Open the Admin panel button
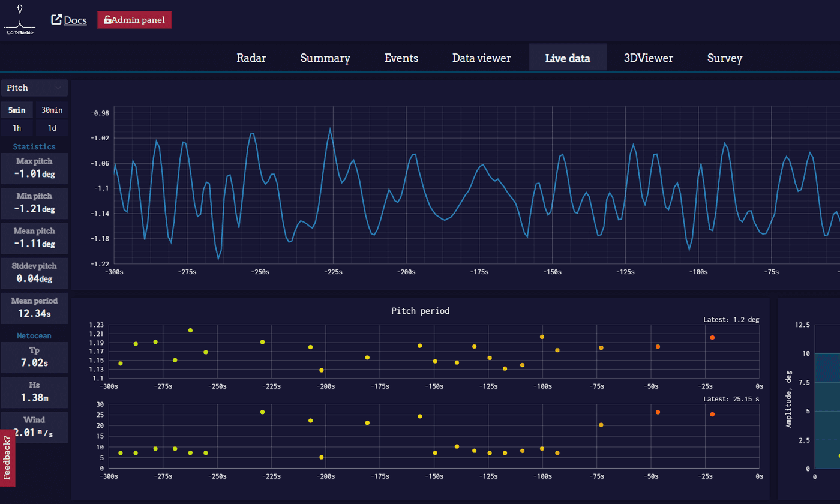The image size is (840, 504). click(x=134, y=20)
